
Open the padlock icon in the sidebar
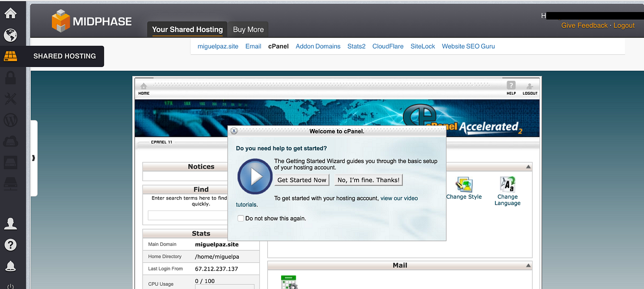10,77
